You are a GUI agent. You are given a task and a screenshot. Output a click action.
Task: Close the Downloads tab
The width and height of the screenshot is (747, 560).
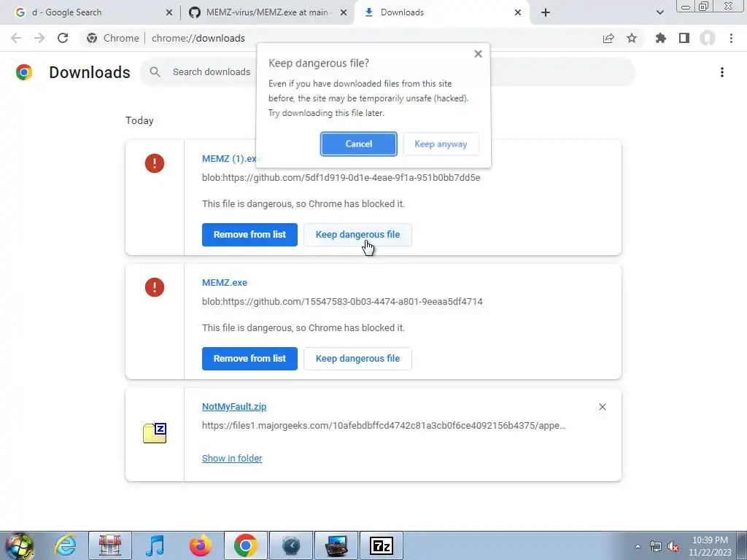pyautogui.click(x=518, y=12)
